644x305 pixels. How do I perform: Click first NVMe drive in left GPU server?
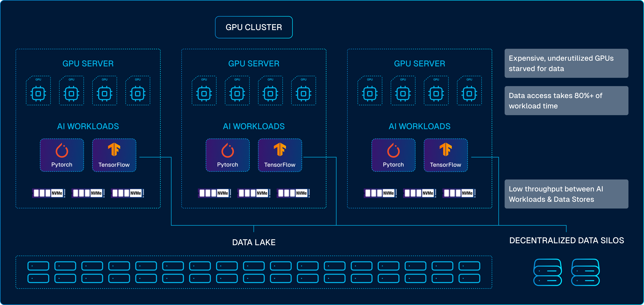pyautogui.click(x=49, y=193)
